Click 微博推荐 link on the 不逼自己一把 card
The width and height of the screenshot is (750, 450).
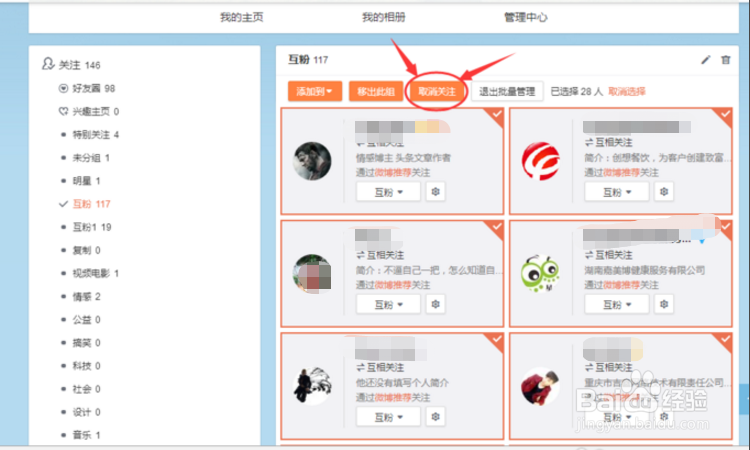click(393, 285)
